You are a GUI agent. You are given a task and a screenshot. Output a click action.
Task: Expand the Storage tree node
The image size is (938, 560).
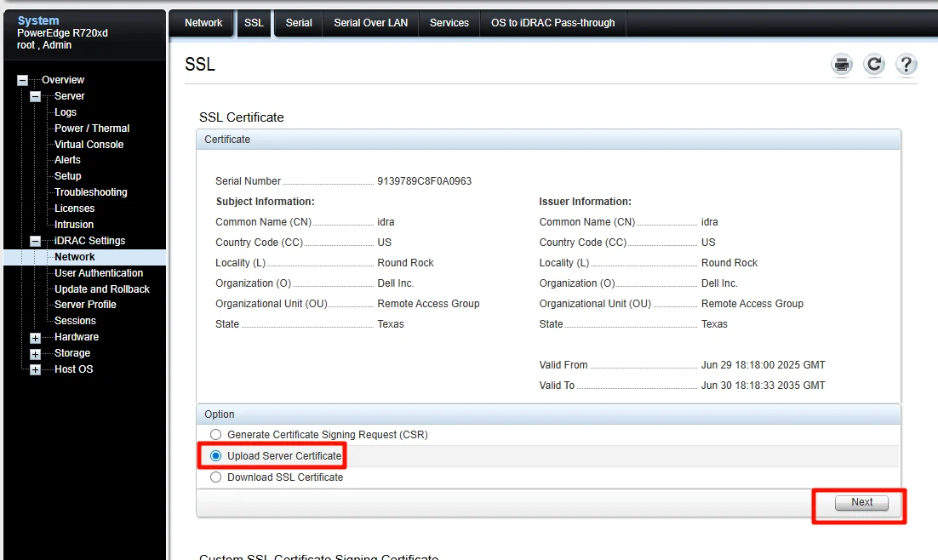(x=35, y=354)
